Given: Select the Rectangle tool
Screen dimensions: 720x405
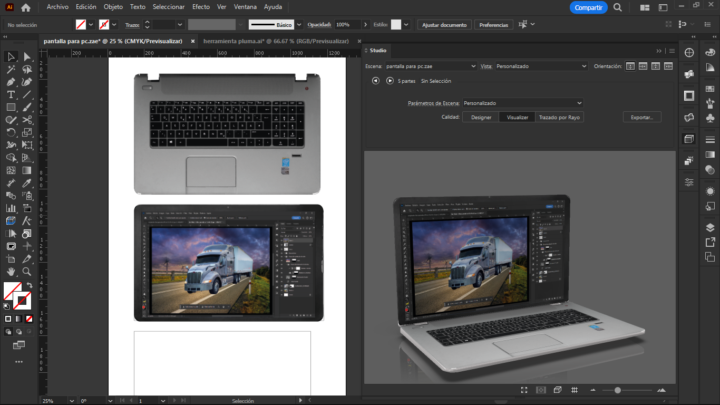Looking at the screenshot, I should coord(11,107).
